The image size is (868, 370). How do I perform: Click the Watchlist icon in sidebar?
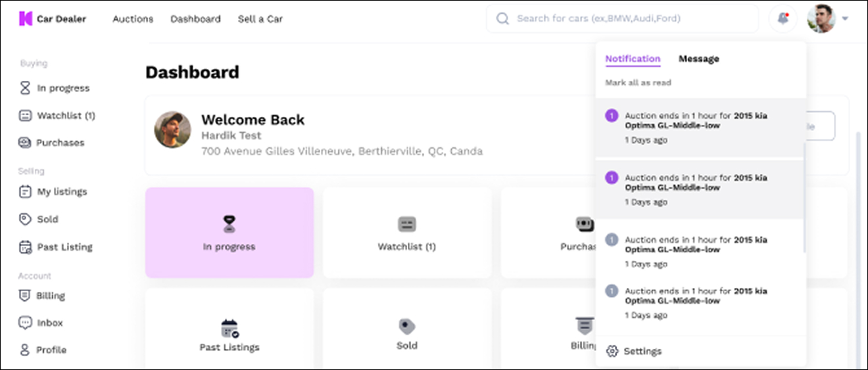tap(25, 116)
